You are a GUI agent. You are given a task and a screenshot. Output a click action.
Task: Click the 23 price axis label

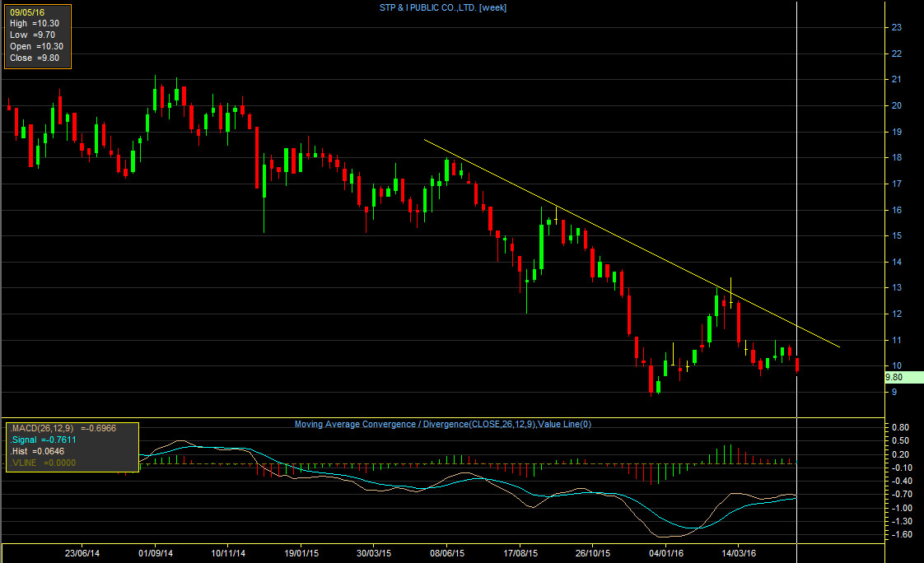(896, 27)
